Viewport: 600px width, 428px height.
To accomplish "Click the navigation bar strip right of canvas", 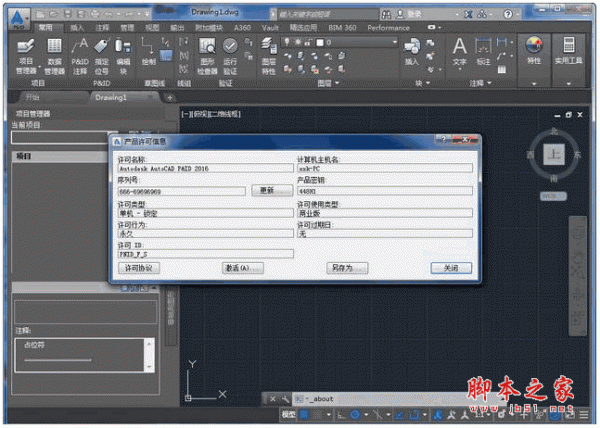I will pyautogui.click(x=577, y=275).
